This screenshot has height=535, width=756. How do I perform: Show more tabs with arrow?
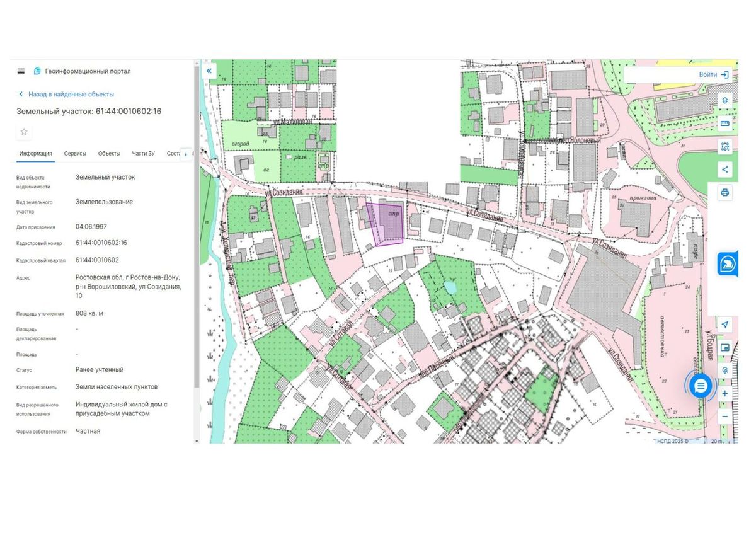point(186,154)
